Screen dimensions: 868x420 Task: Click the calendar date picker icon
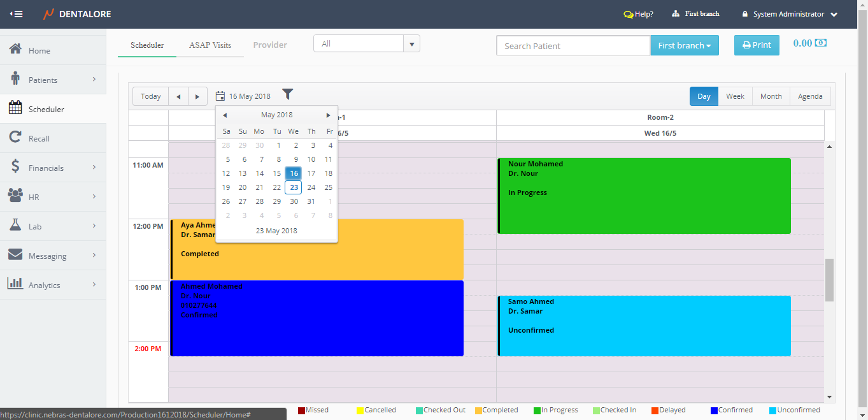click(x=220, y=96)
